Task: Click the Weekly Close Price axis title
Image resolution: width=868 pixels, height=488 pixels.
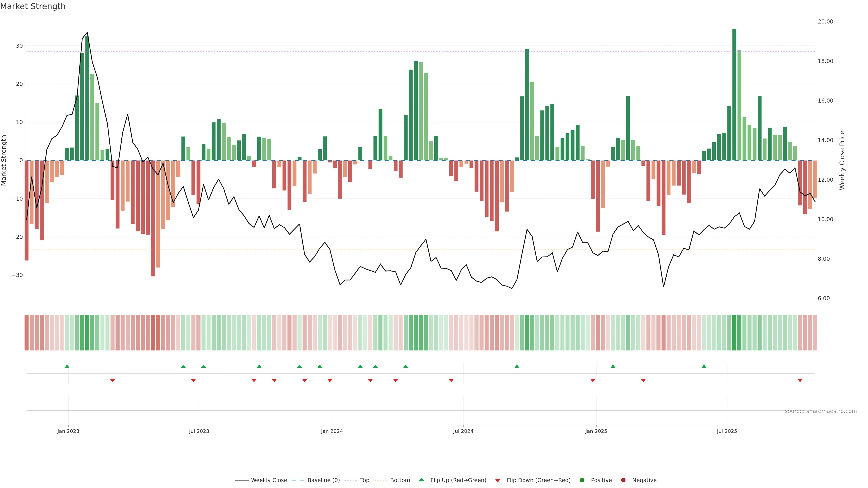Action: 842,160
